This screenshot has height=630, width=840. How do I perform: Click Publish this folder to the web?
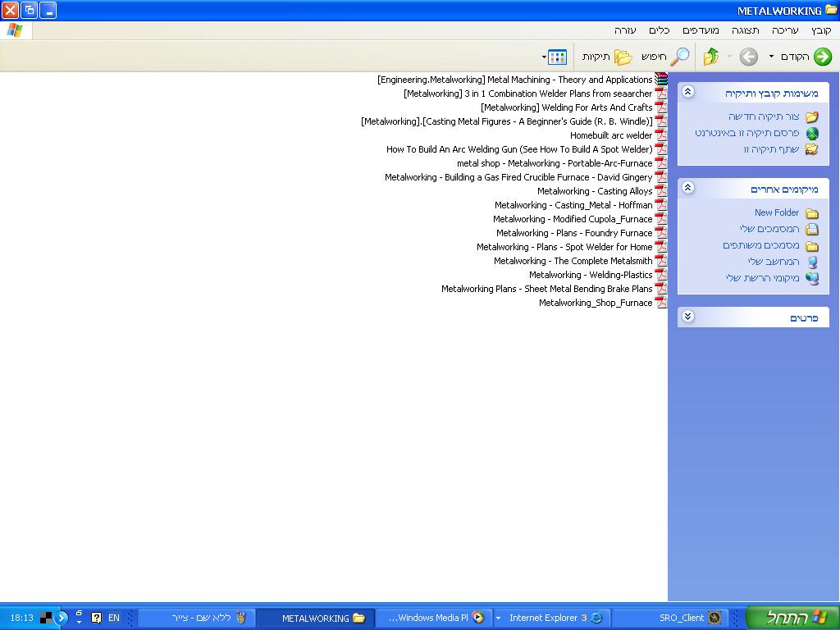[746, 133]
